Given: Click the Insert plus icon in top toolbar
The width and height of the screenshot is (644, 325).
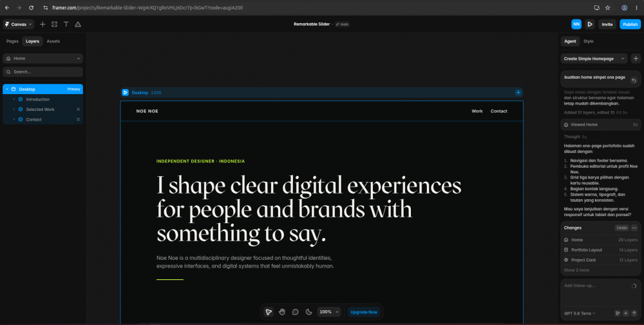Looking at the screenshot, I should (x=43, y=25).
